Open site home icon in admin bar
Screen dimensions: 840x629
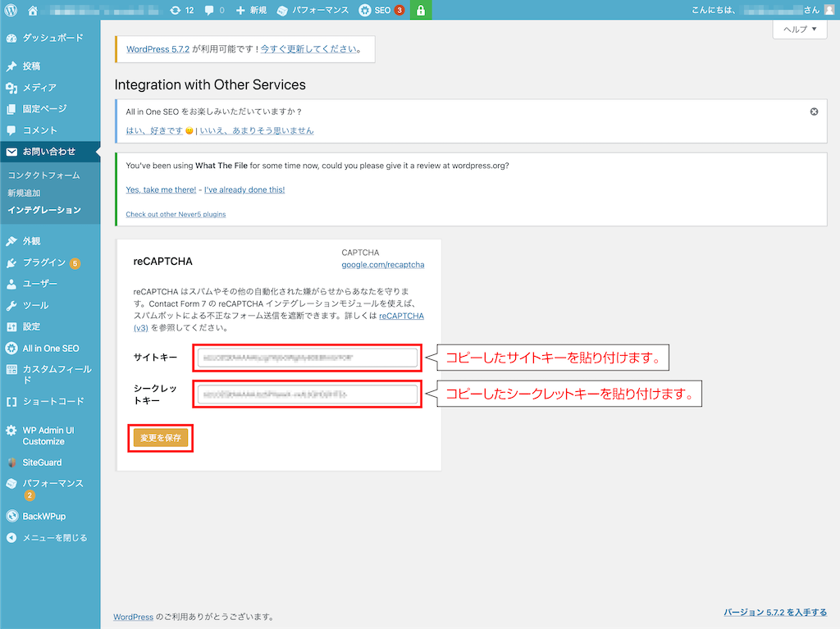tap(33, 10)
